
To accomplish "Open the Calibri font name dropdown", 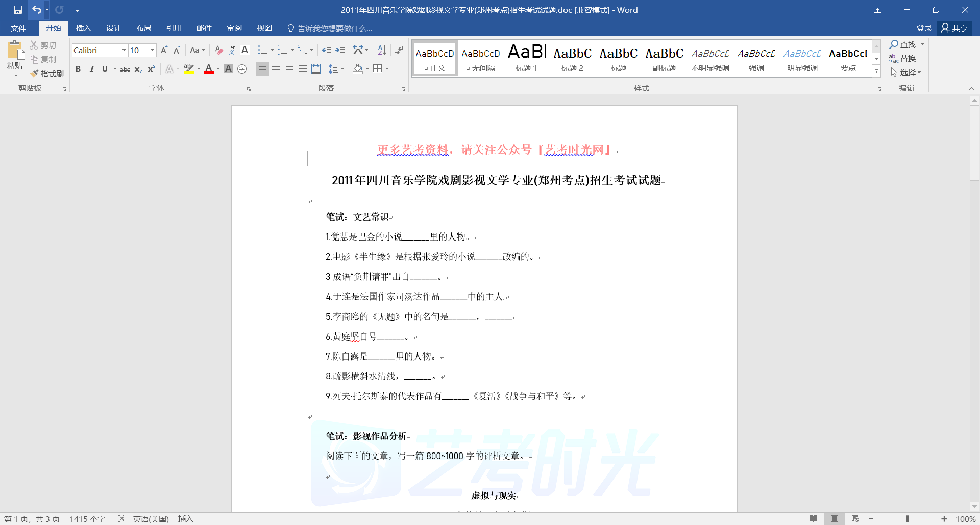I will tap(124, 50).
